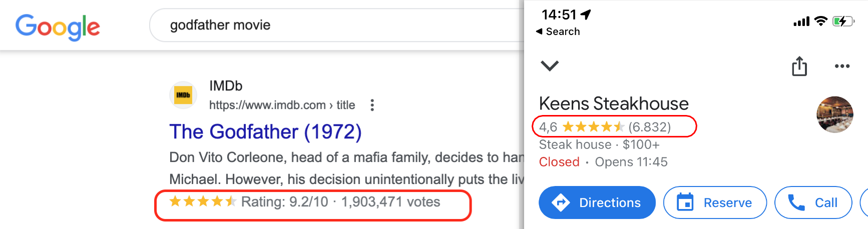The image size is (868, 229).
Task: Tap the Wi-Fi status icon
Action: pyautogui.click(x=821, y=21)
